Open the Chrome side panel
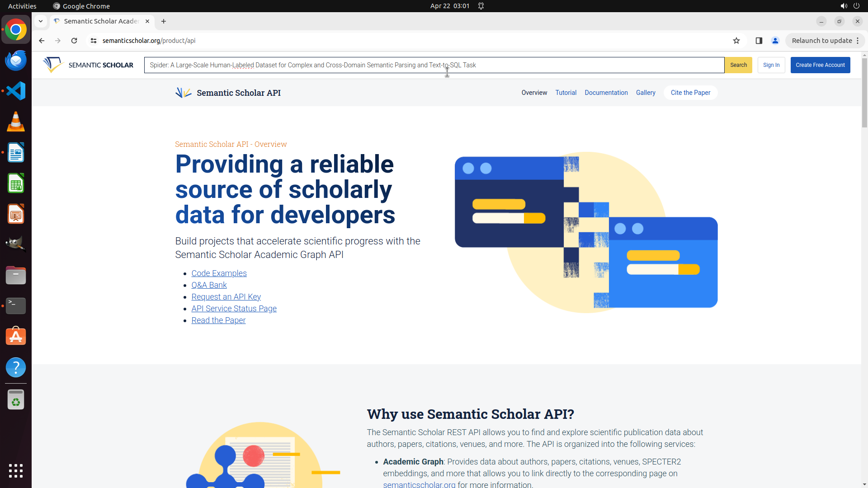This screenshot has height=488, width=868. [759, 41]
